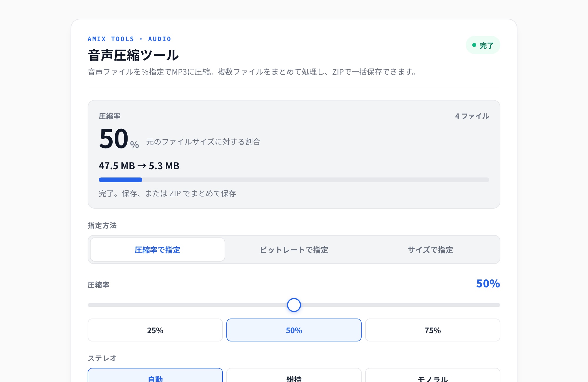Click the 完了 status badge
588x382 pixels.
[x=483, y=45]
